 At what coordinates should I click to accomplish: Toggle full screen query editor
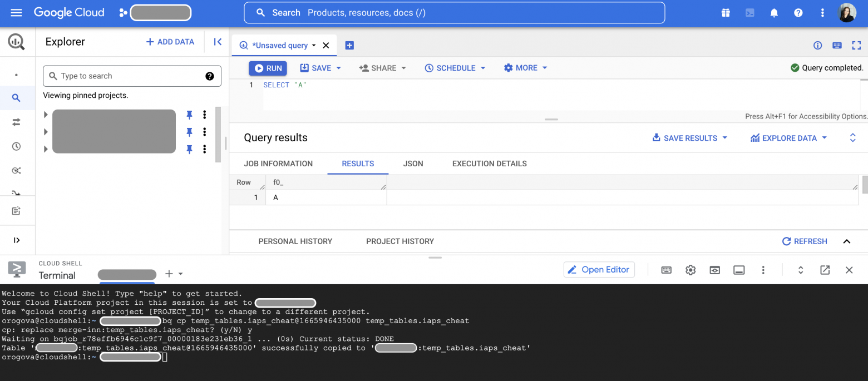coord(856,46)
